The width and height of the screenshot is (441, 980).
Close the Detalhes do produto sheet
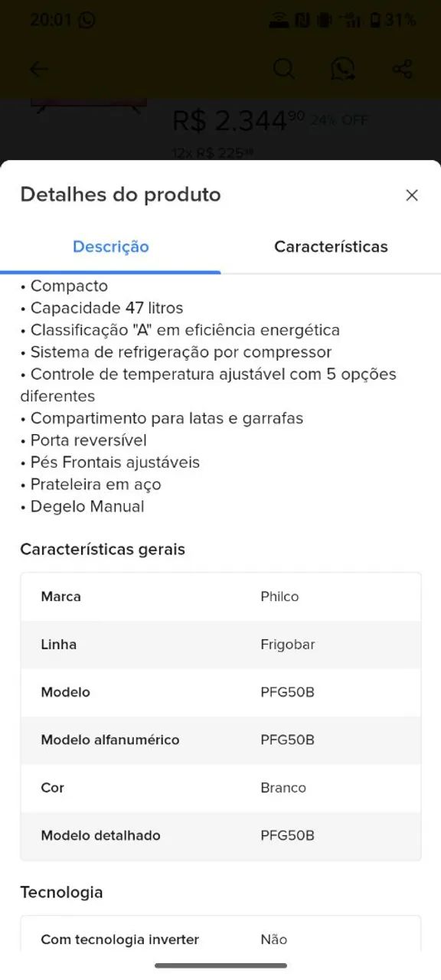[412, 195]
